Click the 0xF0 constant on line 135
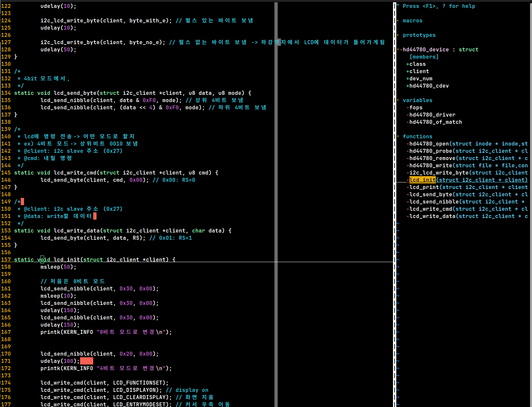Screen dimensions: 532x407 [149, 100]
